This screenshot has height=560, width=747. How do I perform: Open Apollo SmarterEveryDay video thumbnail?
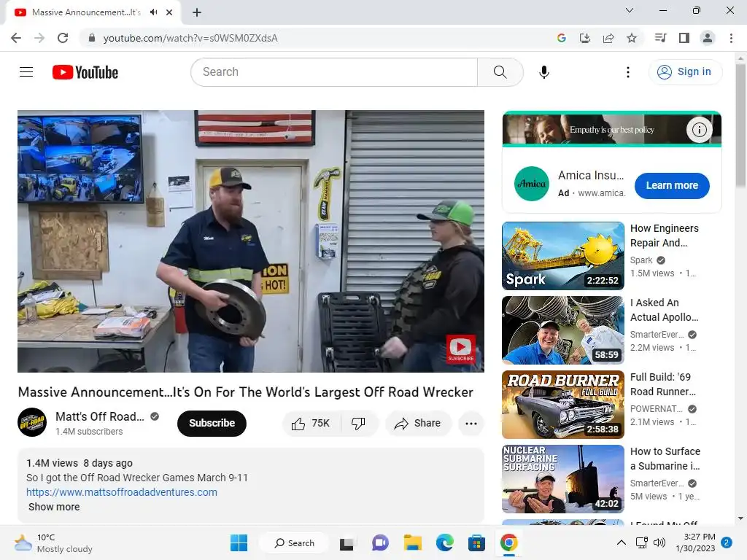(x=562, y=330)
